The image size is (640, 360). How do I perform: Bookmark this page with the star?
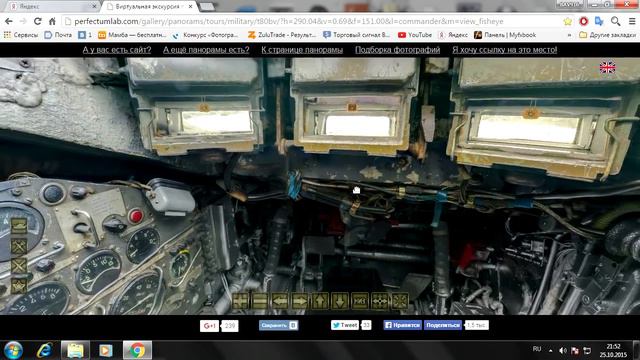click(x=567, y=21)
